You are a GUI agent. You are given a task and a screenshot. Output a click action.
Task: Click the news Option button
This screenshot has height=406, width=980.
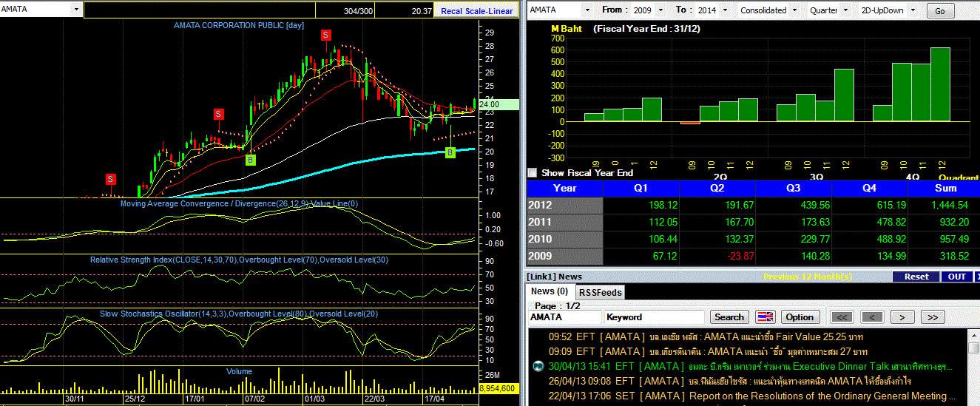(800, 317)
